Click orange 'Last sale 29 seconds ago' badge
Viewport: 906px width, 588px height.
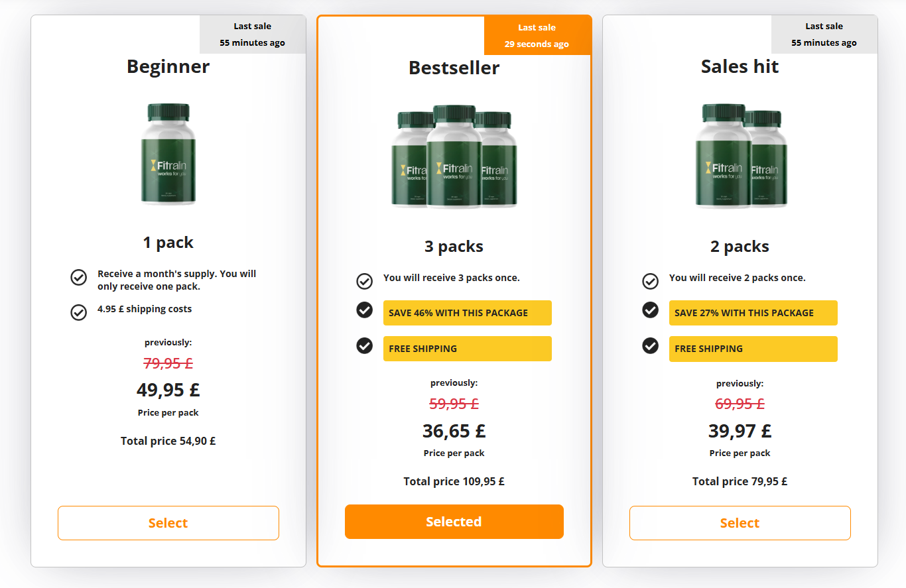click(537, 36)
